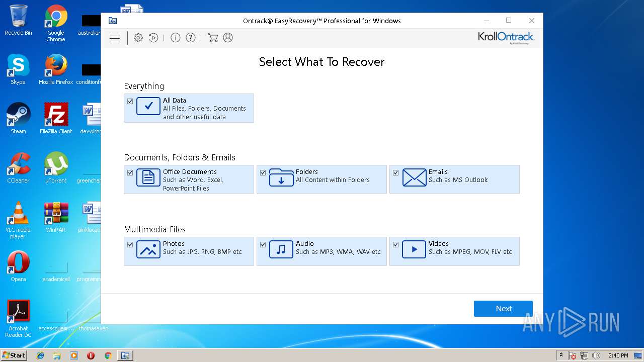Uncheck the All Data checkbox
The image size is (644, 362).
coord(130,101)
